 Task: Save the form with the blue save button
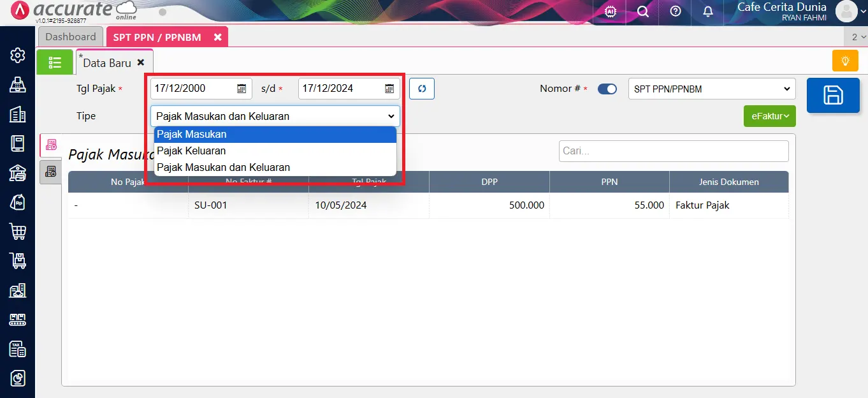(833, 96)
